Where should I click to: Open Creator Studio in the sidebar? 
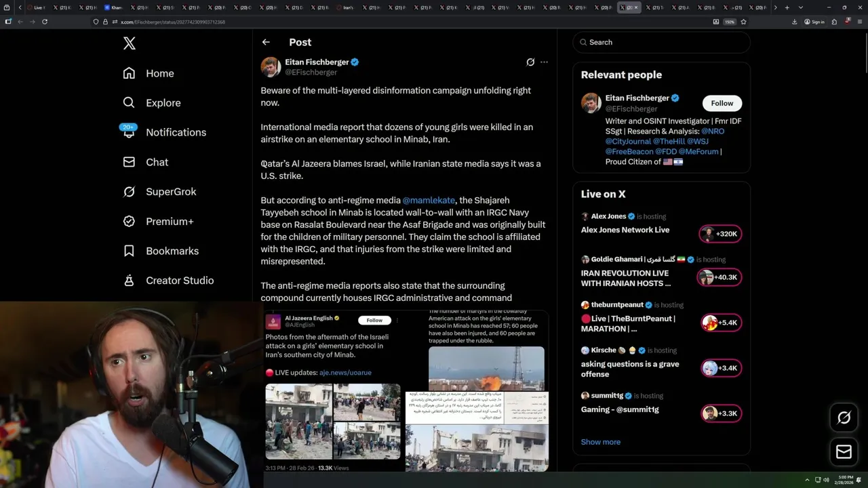pyautogui.click(x=168, y=281)
